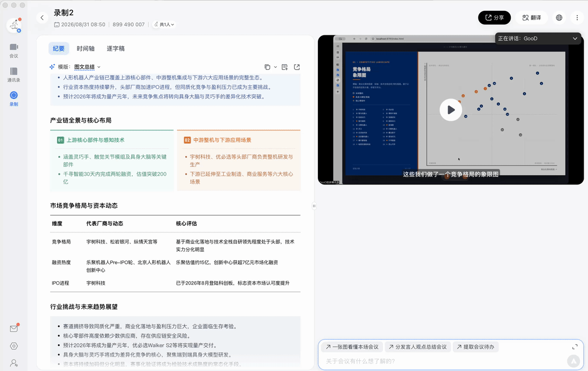Viewport: 588px width, 371px height.
Task: Click the 核心评估 column header
Action: [186, 224]
